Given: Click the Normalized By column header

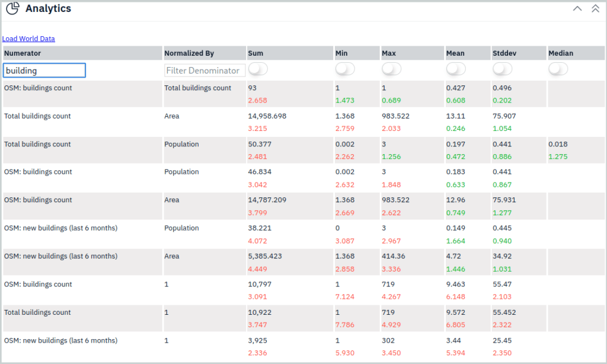Looking at the screenshot, I should pyautogui.click(x=189, y=53).
